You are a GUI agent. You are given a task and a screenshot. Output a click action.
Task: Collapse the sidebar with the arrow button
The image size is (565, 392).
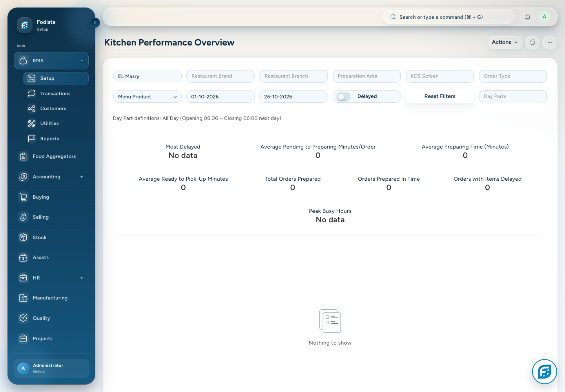(x=95, y=23)
